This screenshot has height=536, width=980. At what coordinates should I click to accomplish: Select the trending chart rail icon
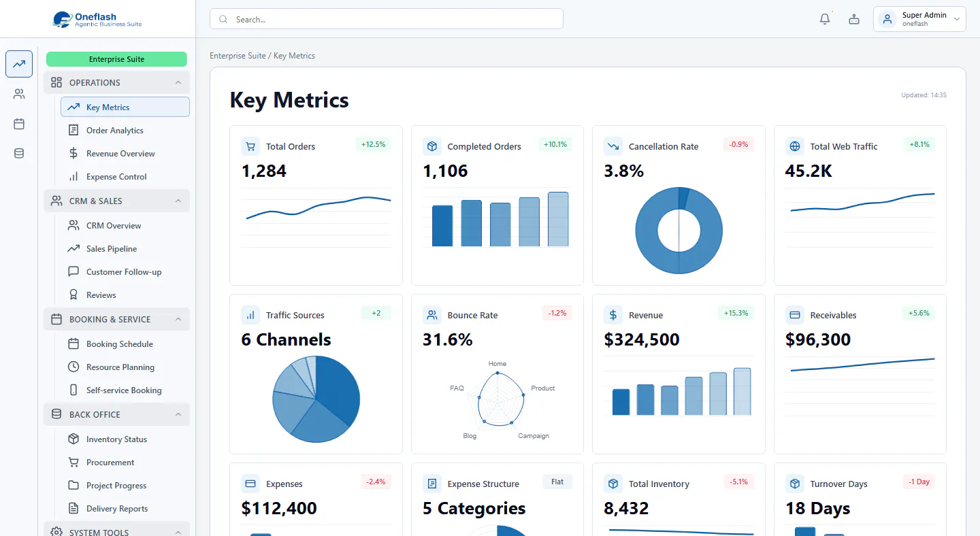(19, 64)
